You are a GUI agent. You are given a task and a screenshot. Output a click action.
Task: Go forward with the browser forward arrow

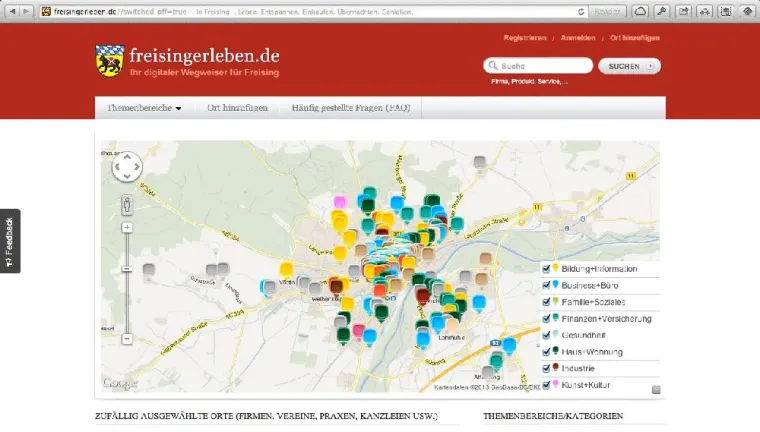pos(26,11)
